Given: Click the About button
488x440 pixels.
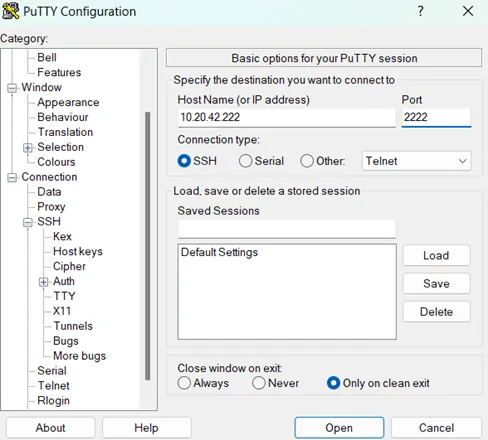Looking at the screenshot, I should (50, 428).
